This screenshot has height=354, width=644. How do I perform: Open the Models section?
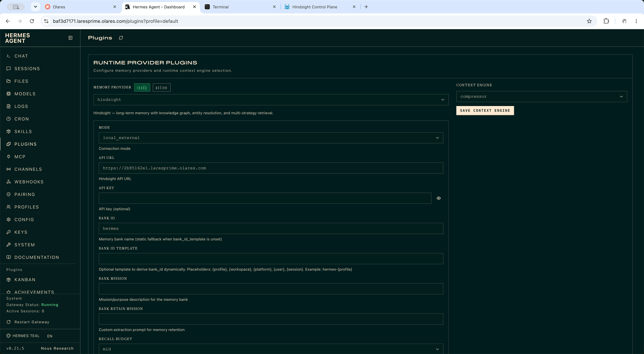40,94
